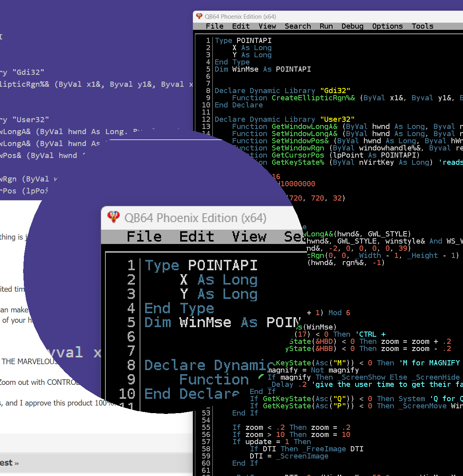The height and width of the screenshot is (476, 463).
Task: Click "If DTI Then _FreeImage DTI" on line 58
Action: tap(307, 449)
